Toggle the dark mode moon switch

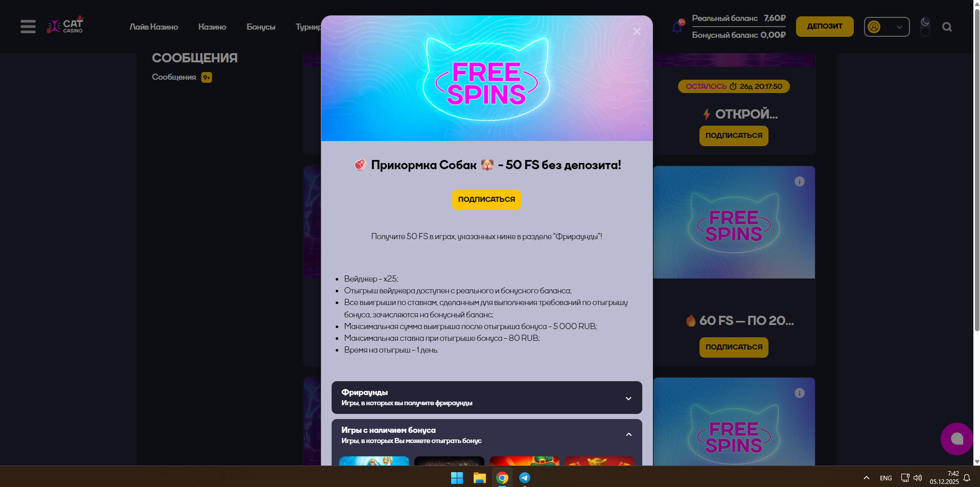[x=925, y=27]
